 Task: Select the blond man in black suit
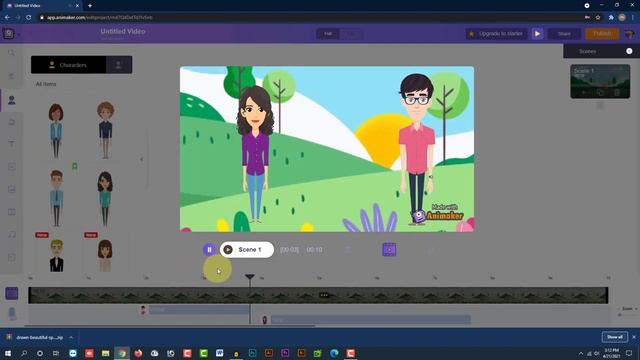coord(57,256)
